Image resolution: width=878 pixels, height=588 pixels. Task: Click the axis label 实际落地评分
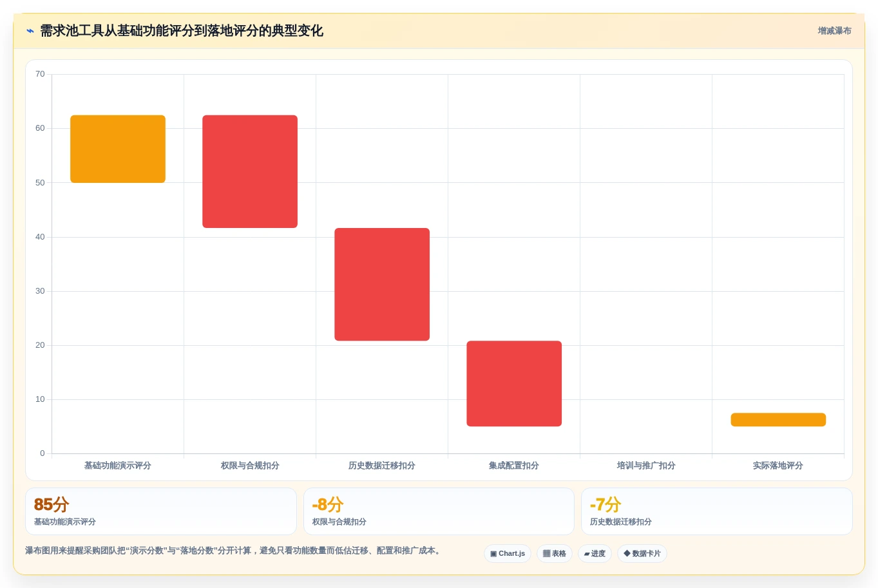(x=778, y=466)
